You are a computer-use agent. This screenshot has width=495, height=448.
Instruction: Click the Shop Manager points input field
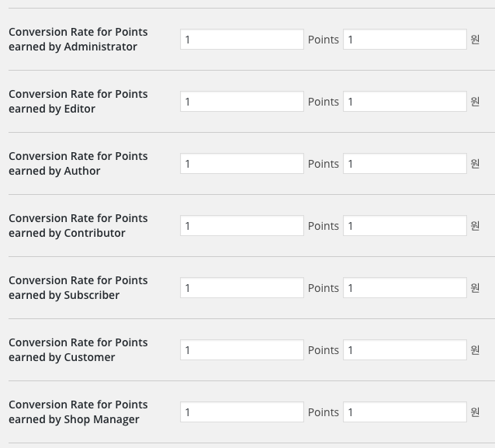242,412
